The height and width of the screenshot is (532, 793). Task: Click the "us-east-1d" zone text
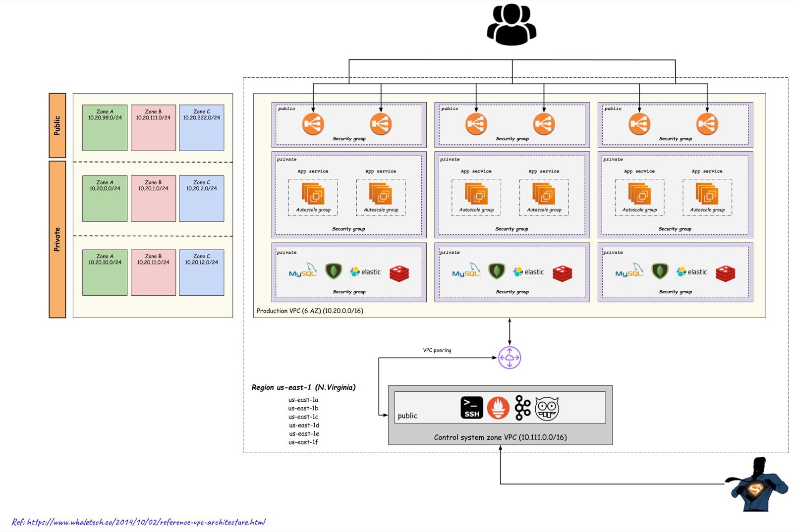(x=304, y=425)
